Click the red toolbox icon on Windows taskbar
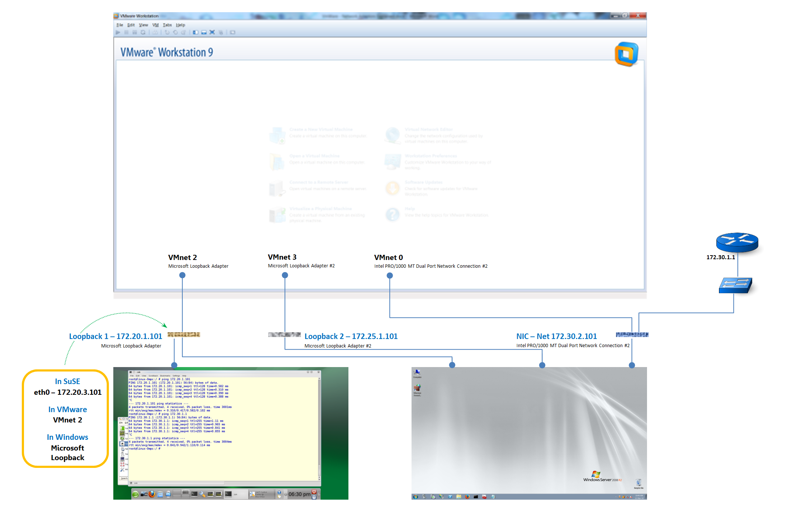This screenshot has width=812, height=517. pos(484,497)
